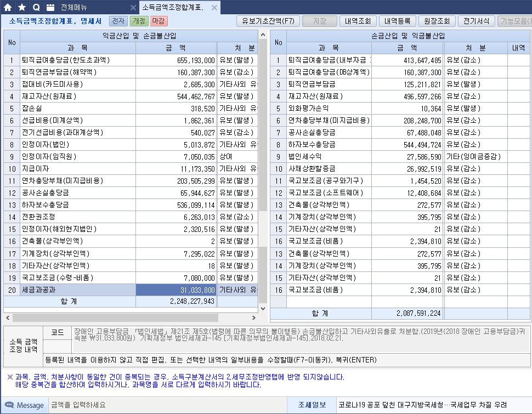The height and width of the screenshot is (414, 532).
Task: Click 금액을 입력하세요 message field
Action: pyautogui.click(x=168, y=405)
